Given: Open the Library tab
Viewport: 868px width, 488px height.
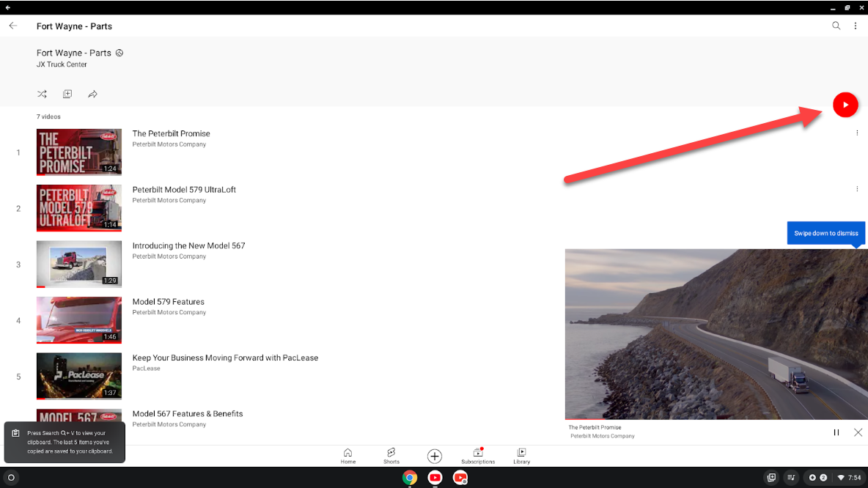Looking at the screenshot, I should 521,456.
